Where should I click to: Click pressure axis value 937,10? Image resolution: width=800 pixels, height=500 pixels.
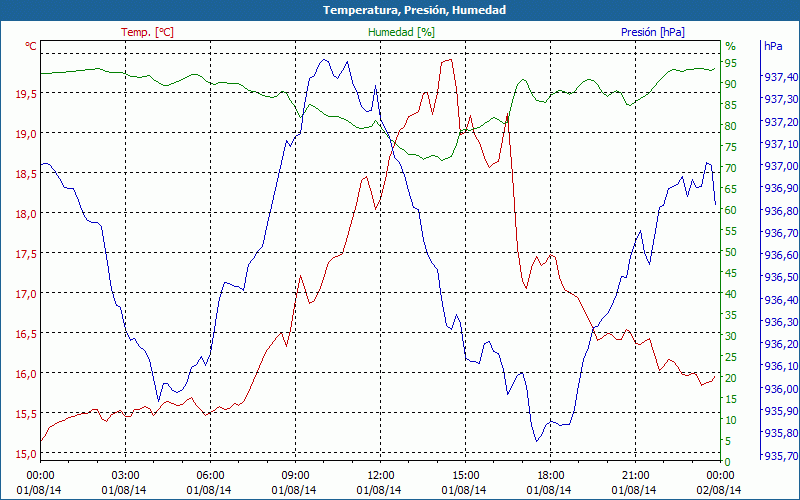point(781,144)
